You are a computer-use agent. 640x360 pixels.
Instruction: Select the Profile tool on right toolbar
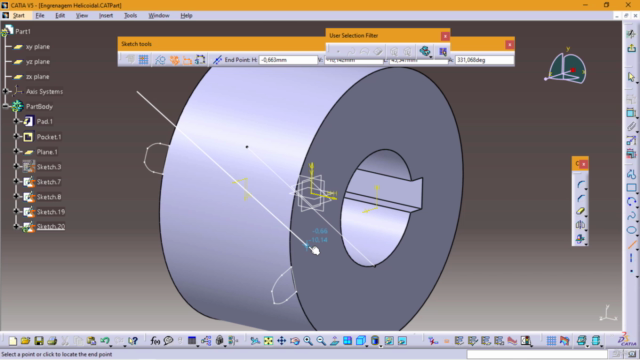coord(631,174)
